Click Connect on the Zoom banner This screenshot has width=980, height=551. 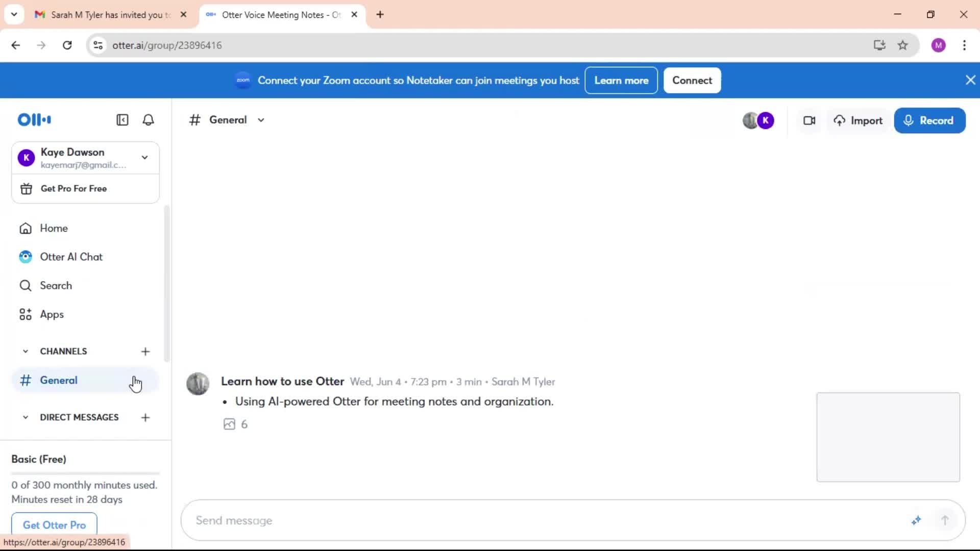pos(692,81)
